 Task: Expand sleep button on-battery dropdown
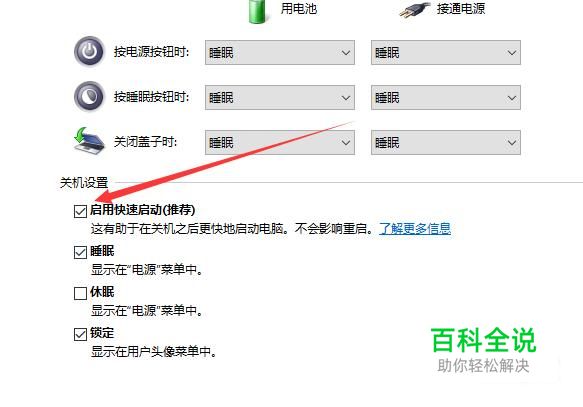[x=280, y=97]
